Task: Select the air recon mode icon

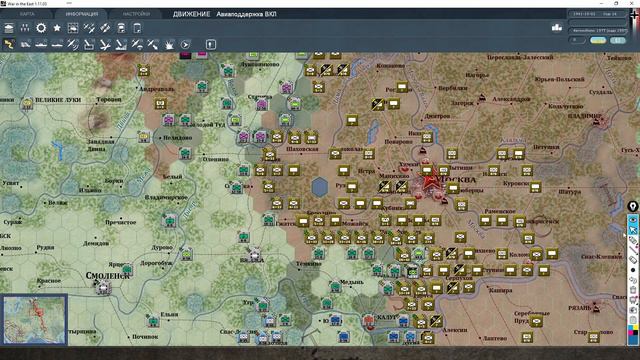Action: [x=73, y=44]
